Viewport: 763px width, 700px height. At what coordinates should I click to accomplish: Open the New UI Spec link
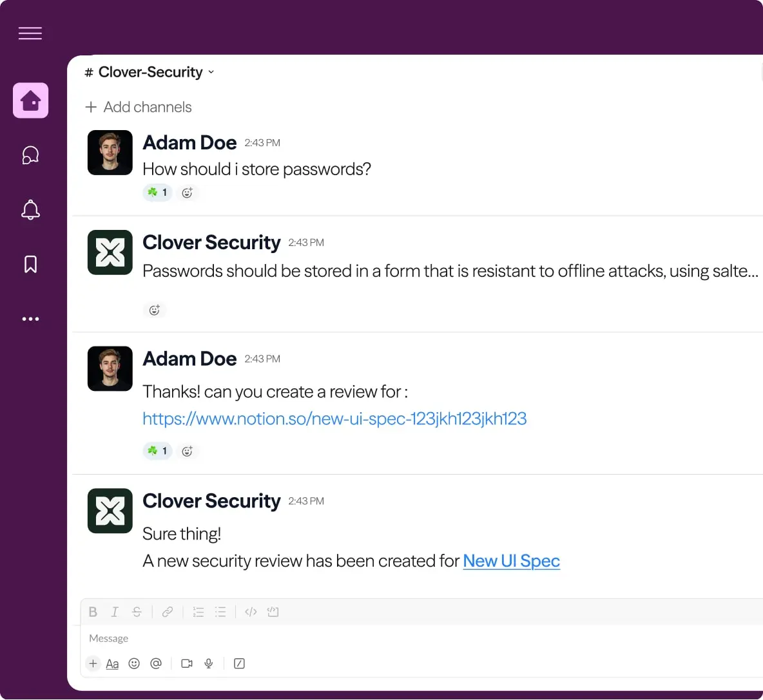click(511, 561)
